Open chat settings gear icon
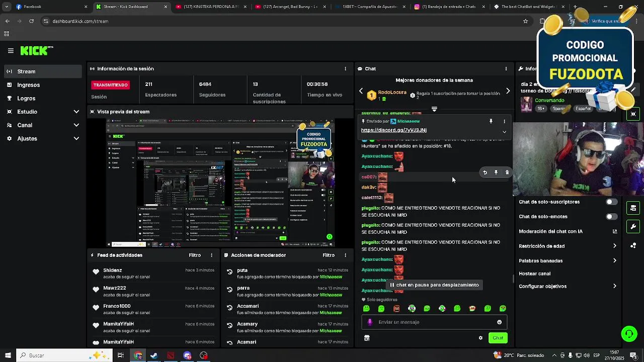 tap(480, 338)
